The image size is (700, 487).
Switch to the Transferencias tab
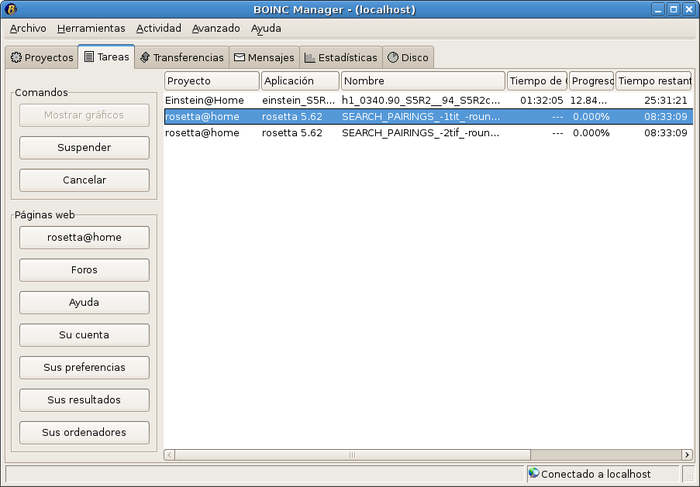pos(181,58)
